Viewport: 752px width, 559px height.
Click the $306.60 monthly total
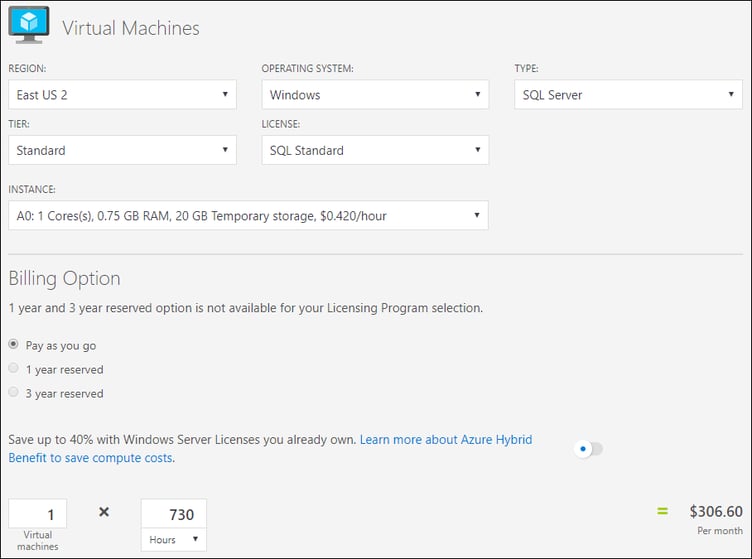point(716,512)
